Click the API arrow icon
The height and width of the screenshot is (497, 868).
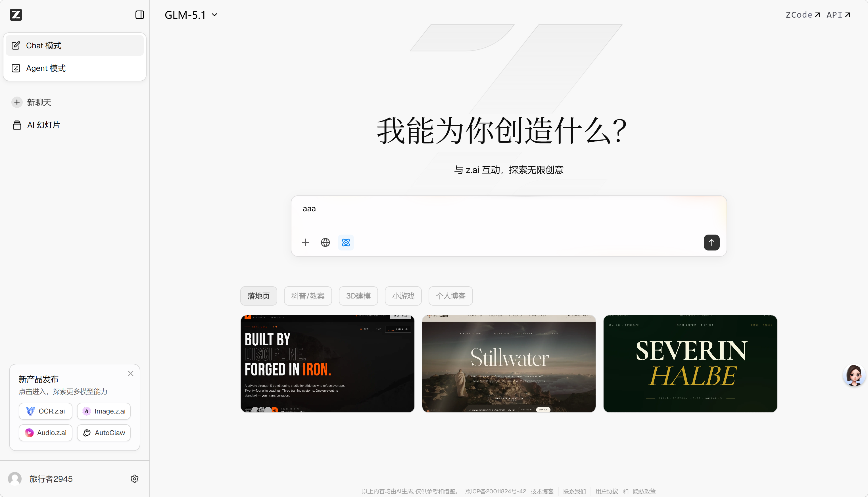pos(847,15)
